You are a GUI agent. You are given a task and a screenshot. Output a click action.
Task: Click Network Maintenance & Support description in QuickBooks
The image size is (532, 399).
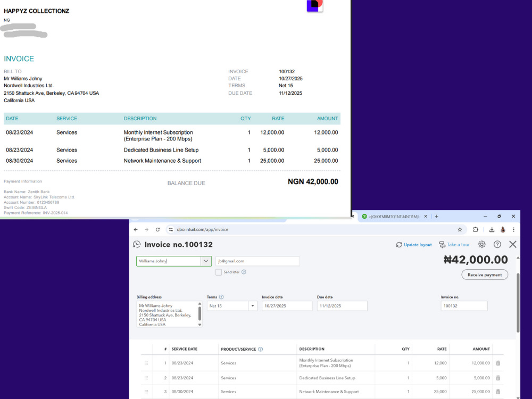click(329, 392)
